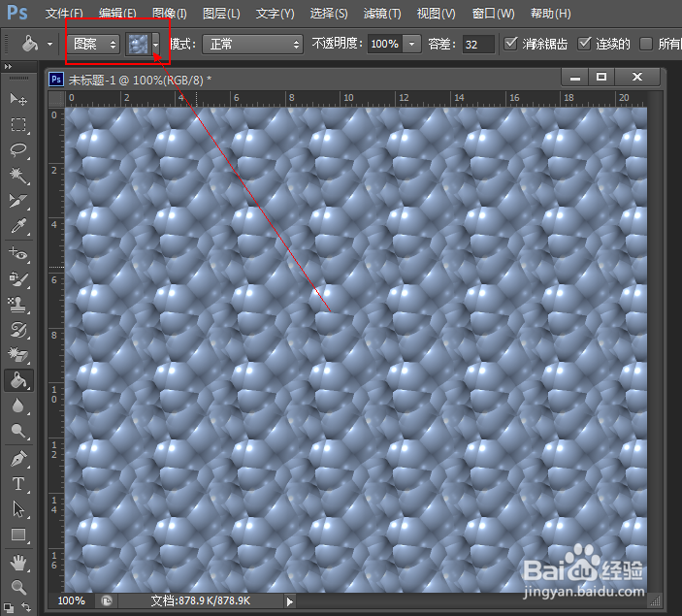Screen dimensions: 682x616
Task: Click the document size 文档:878.9K/878.9K text
Action: click(x=201, y=600)
